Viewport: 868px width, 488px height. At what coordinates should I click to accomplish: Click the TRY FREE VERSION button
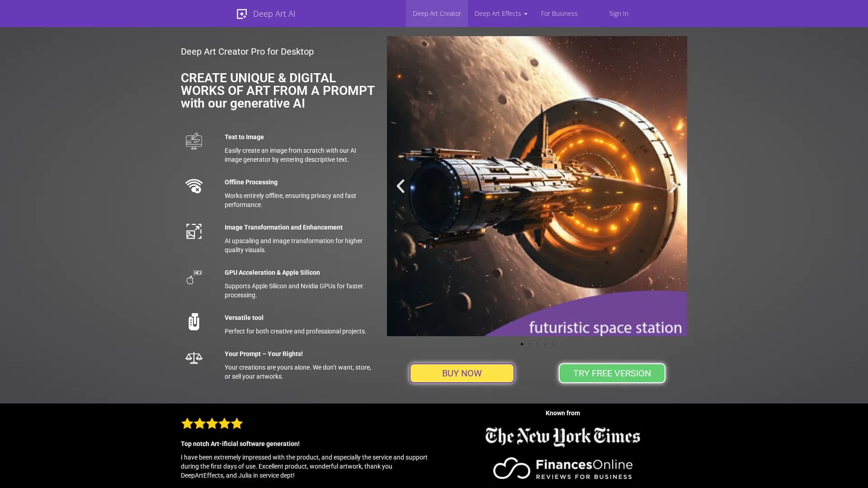click(x=612, y=373)
